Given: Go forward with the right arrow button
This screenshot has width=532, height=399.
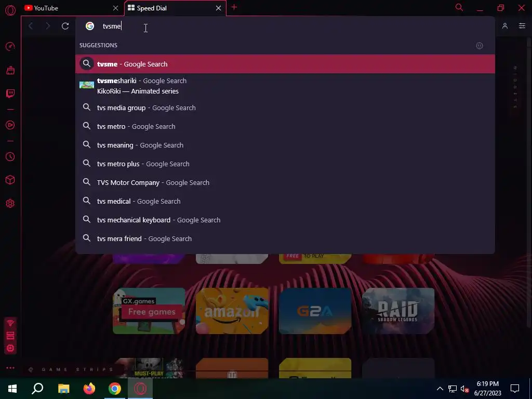Looking at the screenshot, I should pos(48,26).
